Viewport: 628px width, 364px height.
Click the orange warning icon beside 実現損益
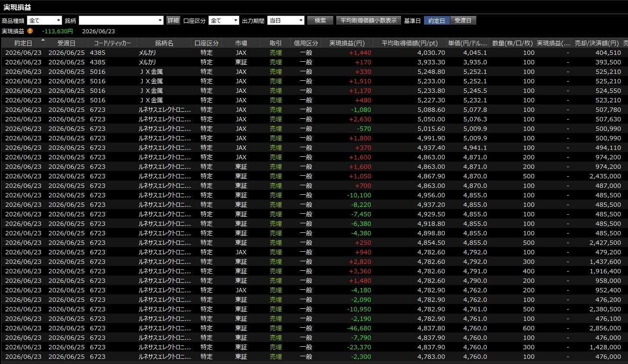(30, 31)
